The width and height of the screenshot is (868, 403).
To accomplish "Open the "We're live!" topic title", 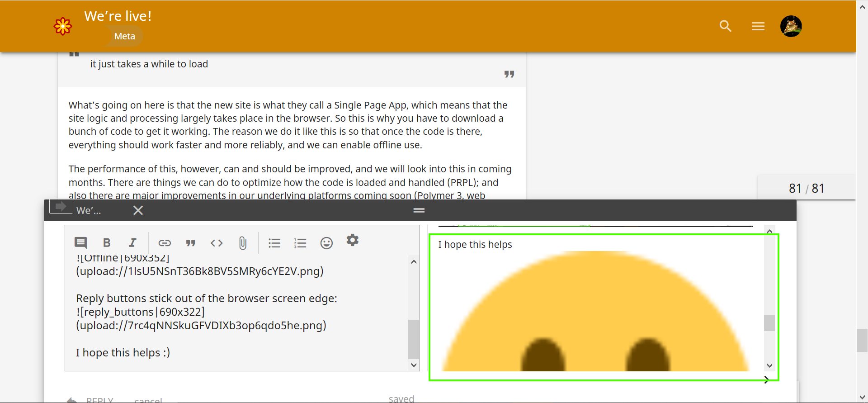I will point(118,16).
